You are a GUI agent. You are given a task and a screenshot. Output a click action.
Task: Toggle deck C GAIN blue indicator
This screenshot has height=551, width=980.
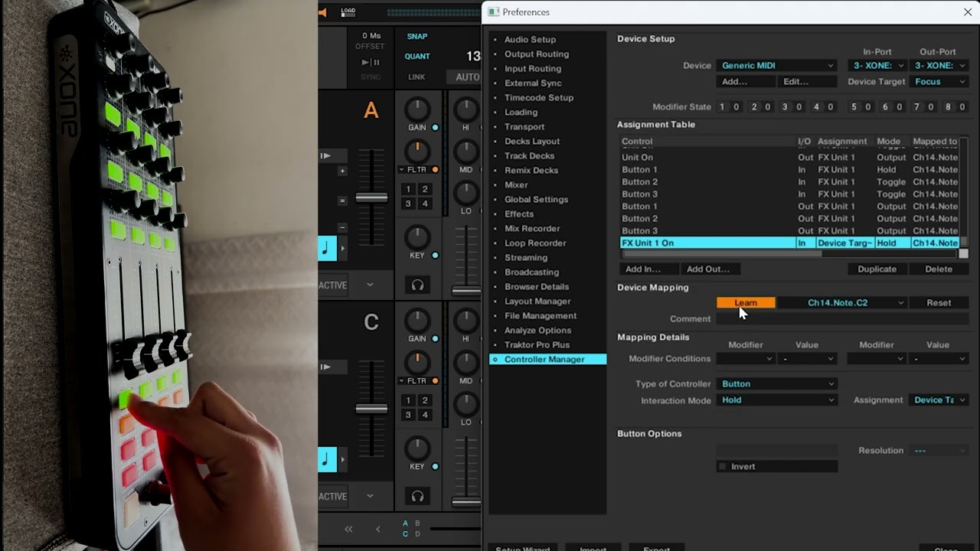435,339
